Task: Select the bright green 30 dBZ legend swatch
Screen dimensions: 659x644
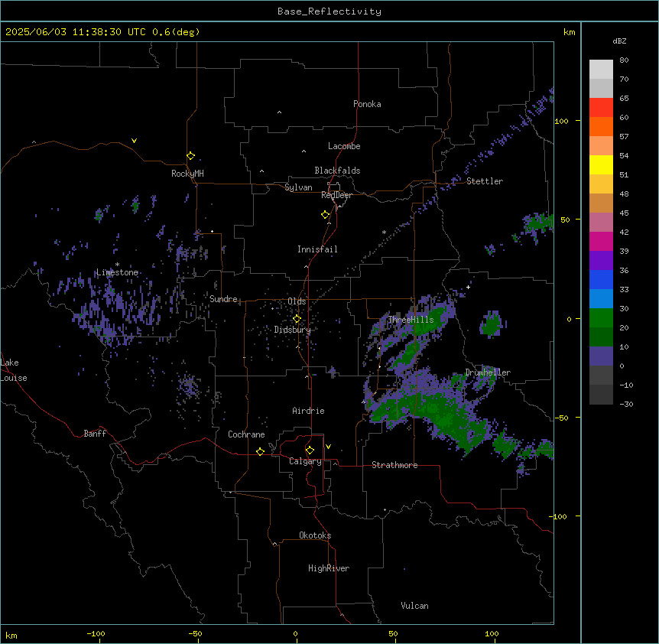Action: point(601,318)
